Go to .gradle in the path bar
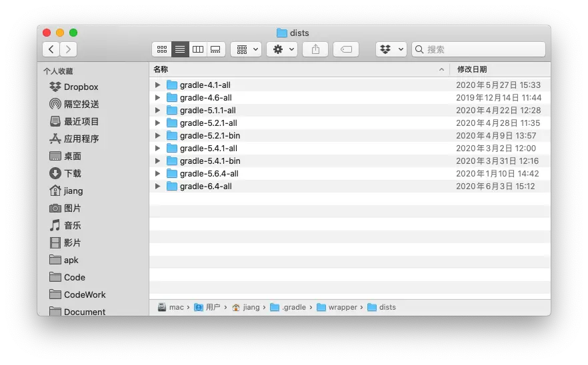Viewport: 588px width, 365px height. (288, 307)
